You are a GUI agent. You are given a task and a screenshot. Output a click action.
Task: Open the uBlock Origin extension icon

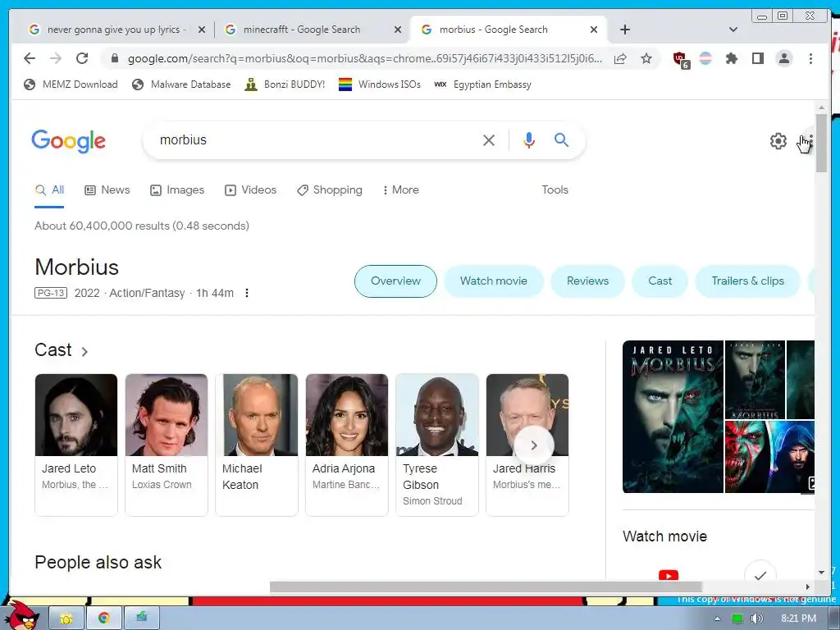[x=680, y=59]
